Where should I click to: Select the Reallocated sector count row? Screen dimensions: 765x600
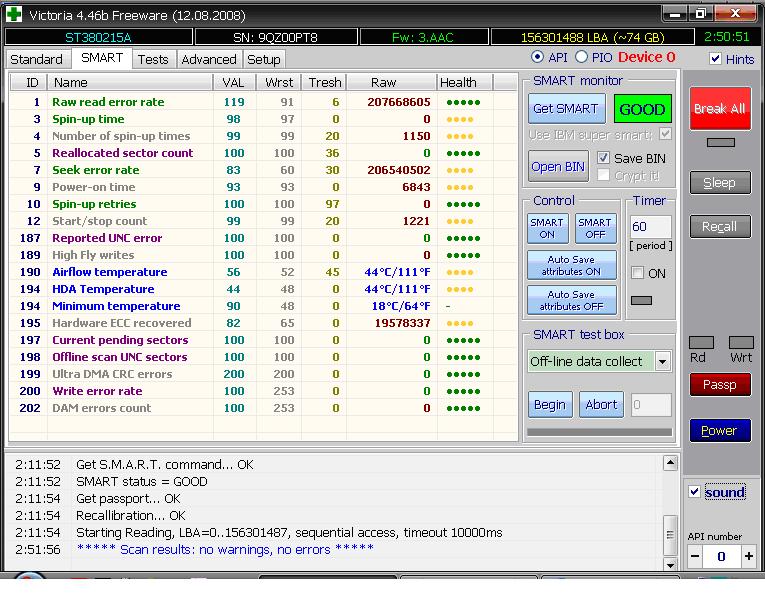(x=263, y=153)
